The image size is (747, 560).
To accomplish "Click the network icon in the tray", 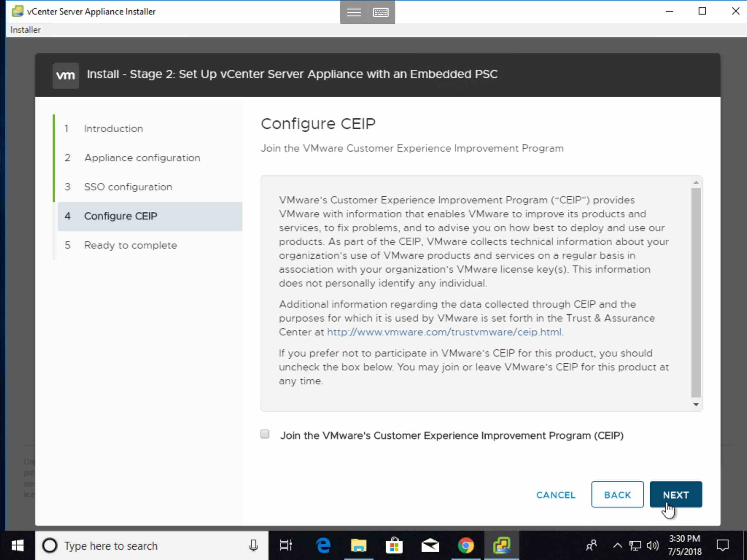I will [x=635, y=545].
